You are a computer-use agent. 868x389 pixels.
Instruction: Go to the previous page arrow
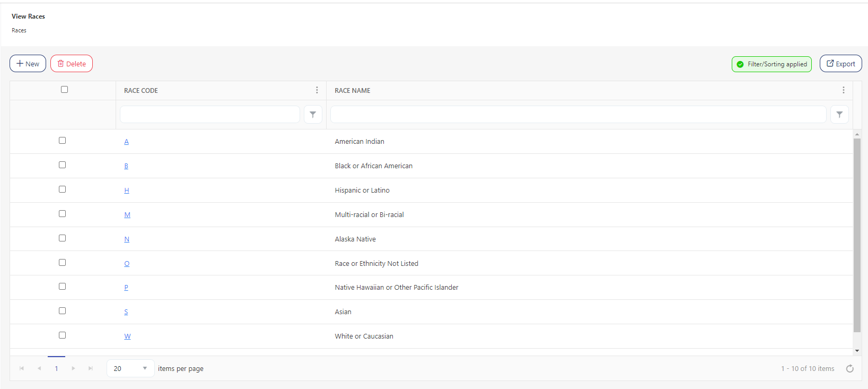tap(39, 368)
